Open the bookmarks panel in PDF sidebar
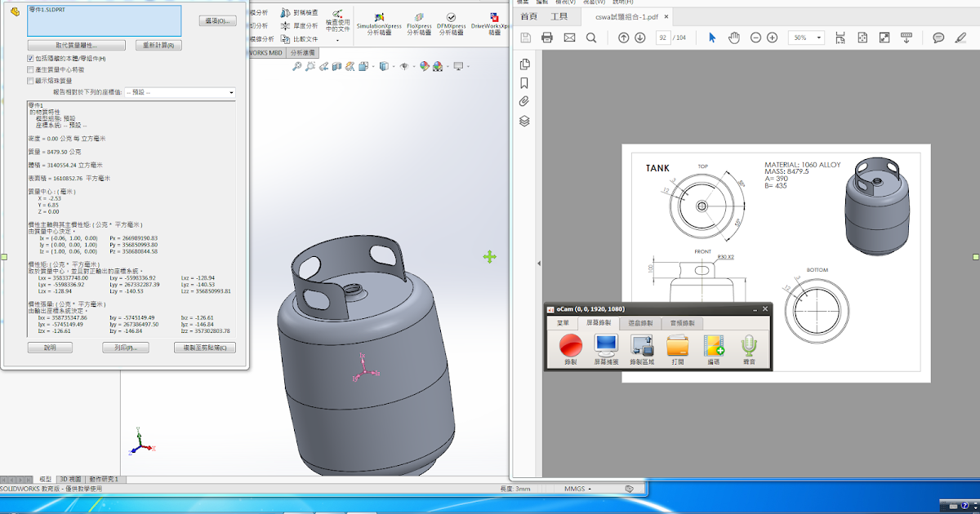The height and width of the screenshot is (514, 980). pyautogui.click(x=524, y=82)
